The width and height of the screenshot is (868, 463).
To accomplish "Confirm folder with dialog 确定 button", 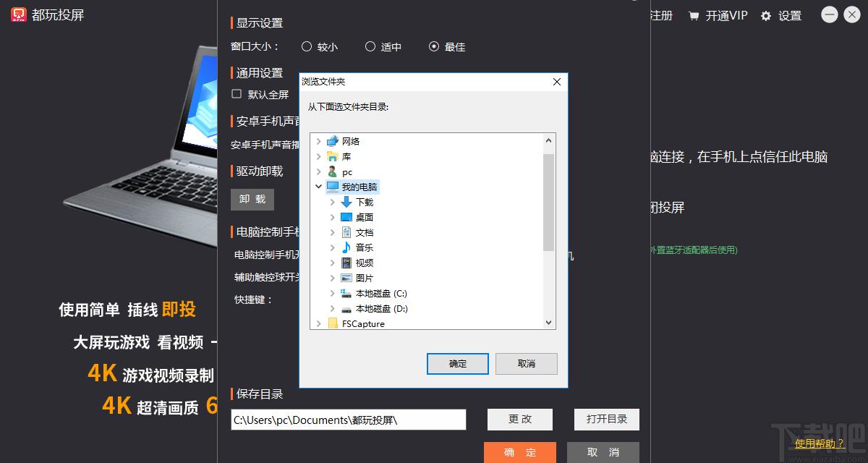I will [458, 364].
